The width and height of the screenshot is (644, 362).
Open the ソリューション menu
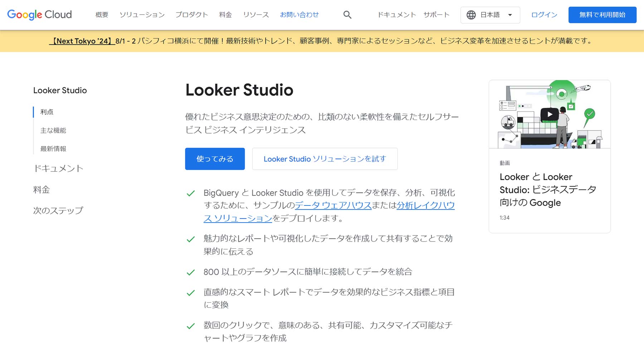[x=142, y=15]
